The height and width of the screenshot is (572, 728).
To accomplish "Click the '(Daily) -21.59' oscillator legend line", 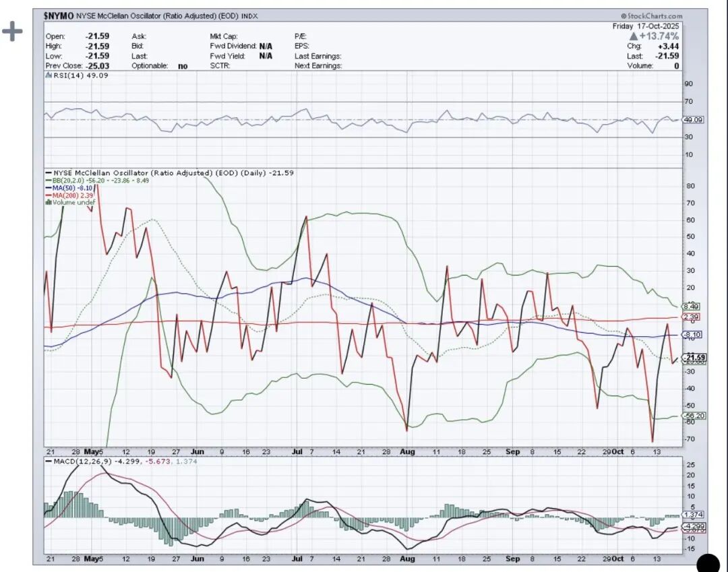I will [x=169, y=173].
